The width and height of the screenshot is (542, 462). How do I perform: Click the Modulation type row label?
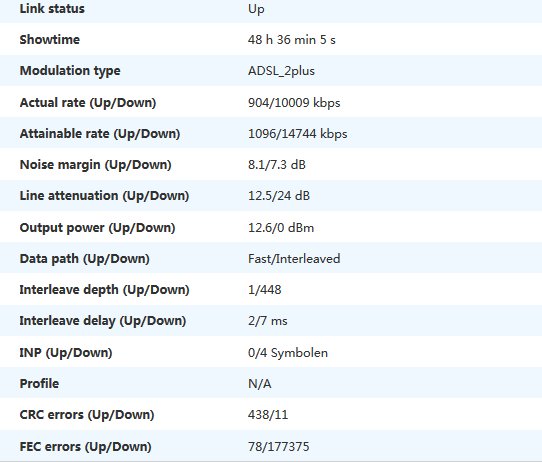(x=70, y=71)
